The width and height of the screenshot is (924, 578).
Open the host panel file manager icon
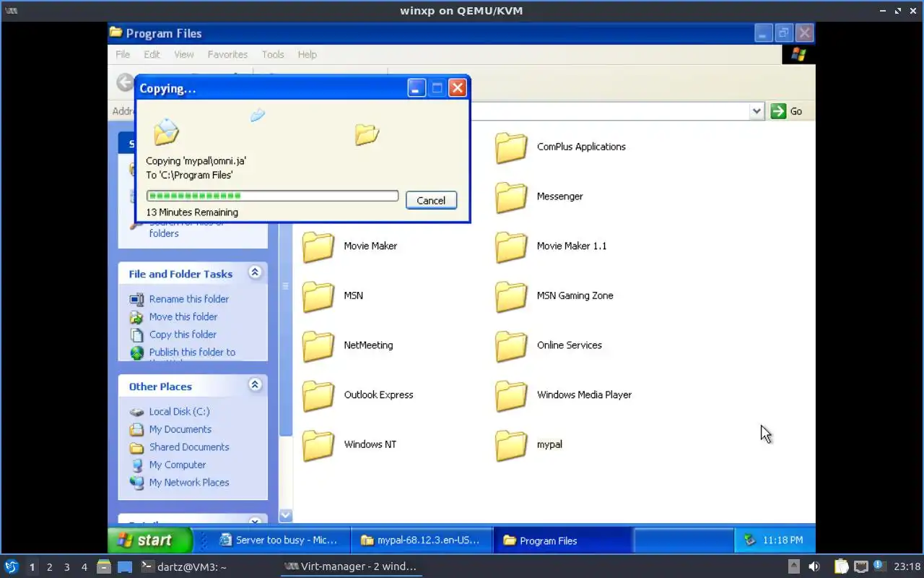click(x=104, y=566)
